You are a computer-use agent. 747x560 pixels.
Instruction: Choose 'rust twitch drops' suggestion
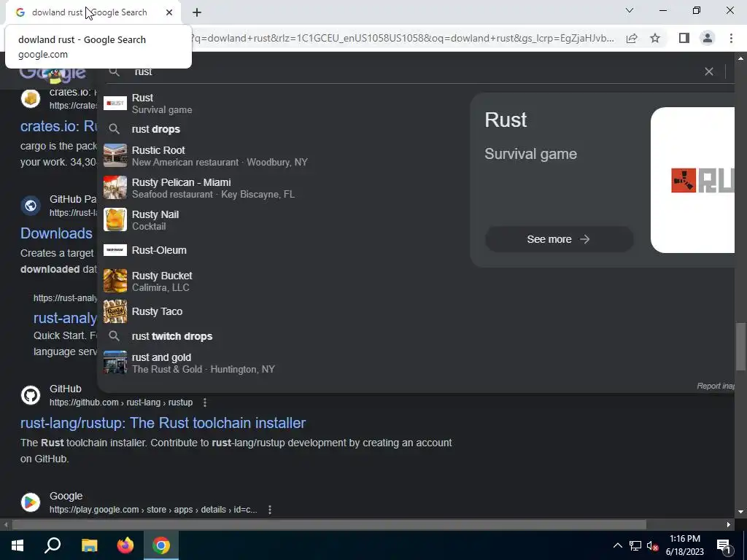282,336
